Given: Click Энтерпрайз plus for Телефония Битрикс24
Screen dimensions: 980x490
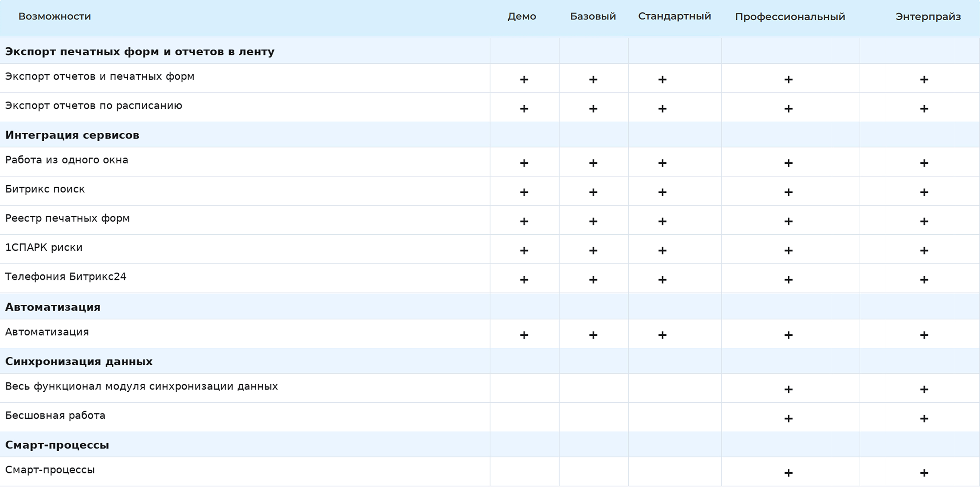Looking at the screenshot, I should pyautogui.click(x=924, y=280).
